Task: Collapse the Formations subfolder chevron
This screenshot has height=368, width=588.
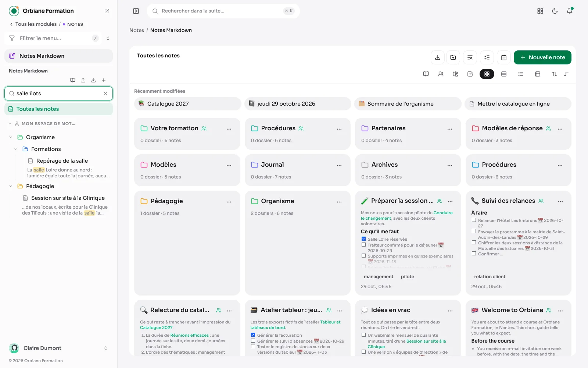Action: (x=16, y=149)
